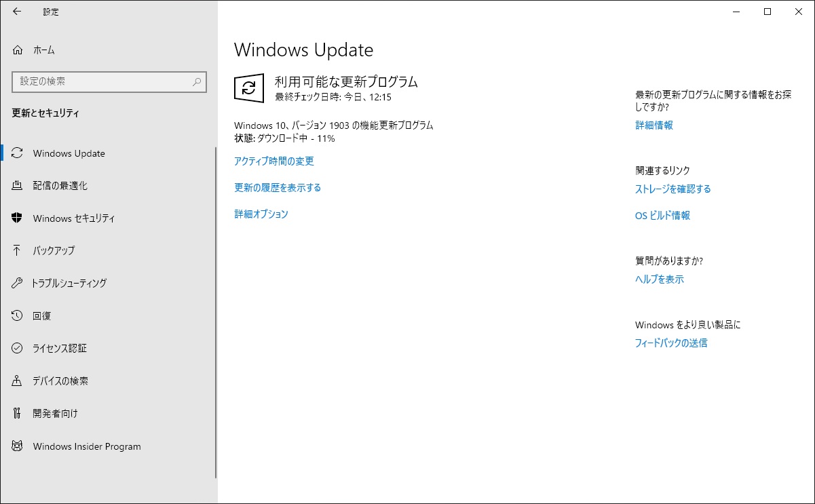Open 詳細オプション link
The height and width of the screenshot is (504, 815).
tap(261, 214)
